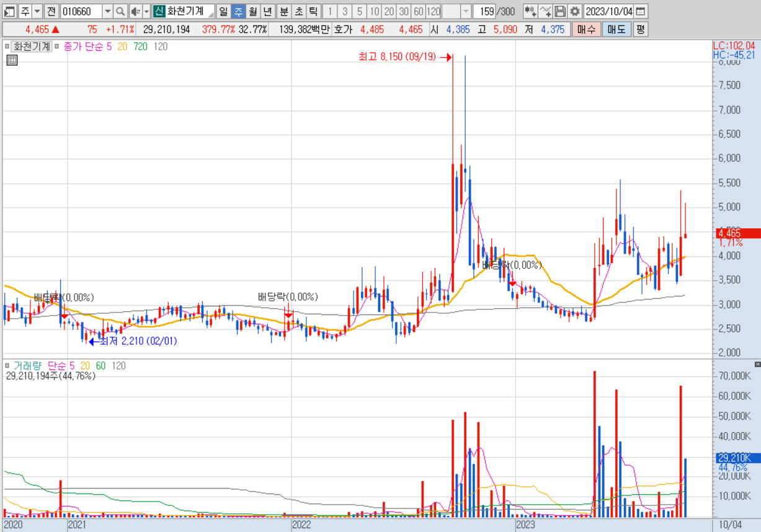Click the small square before 종가 단순
The width and height of the screenshot is (761, 532).
57,46
